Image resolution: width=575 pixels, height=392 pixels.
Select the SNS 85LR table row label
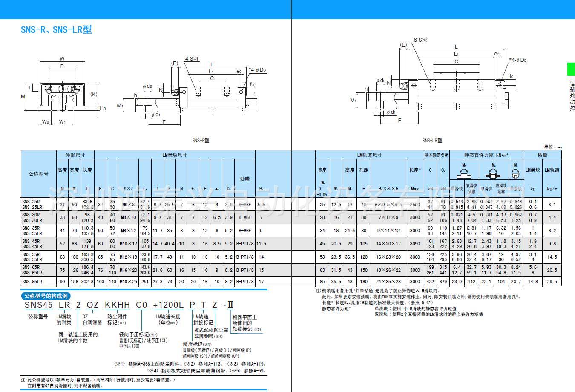[x=32, y=282]
